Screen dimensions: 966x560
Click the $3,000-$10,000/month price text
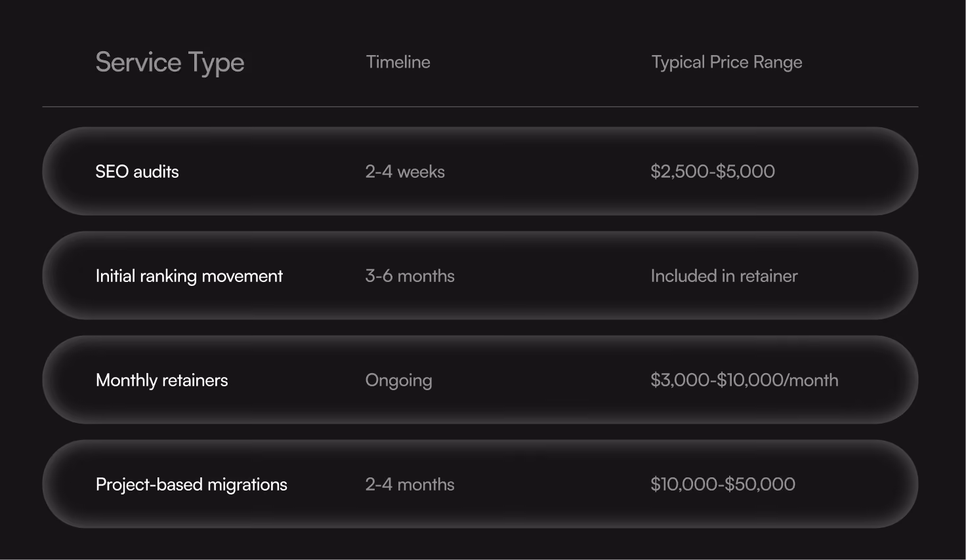(744, 380)
